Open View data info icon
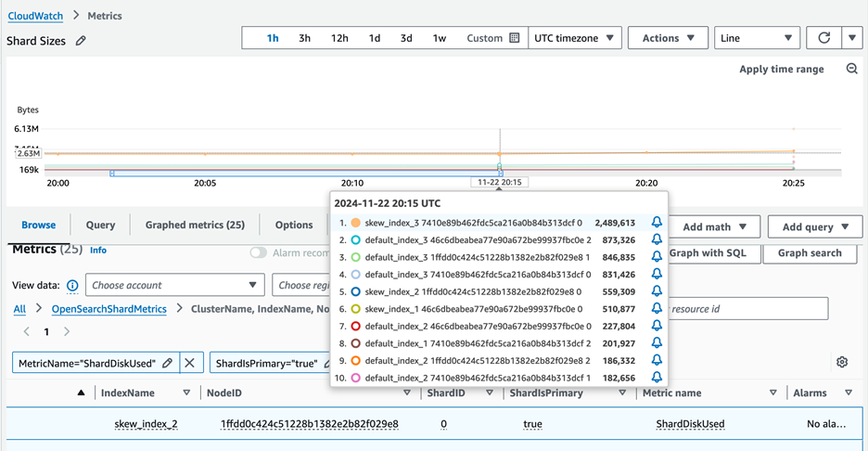The height and width of the screenshot is (451, 868). click(x=72, y=285)
